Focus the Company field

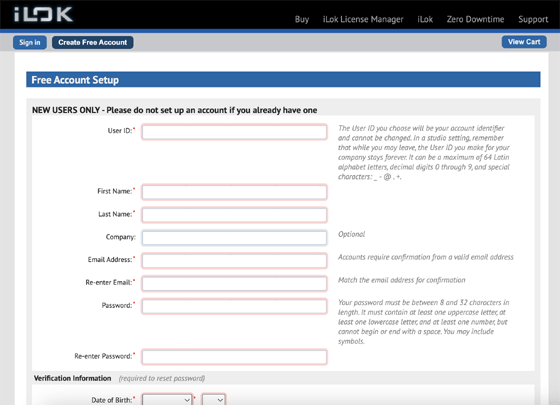(x=234, y=238)
